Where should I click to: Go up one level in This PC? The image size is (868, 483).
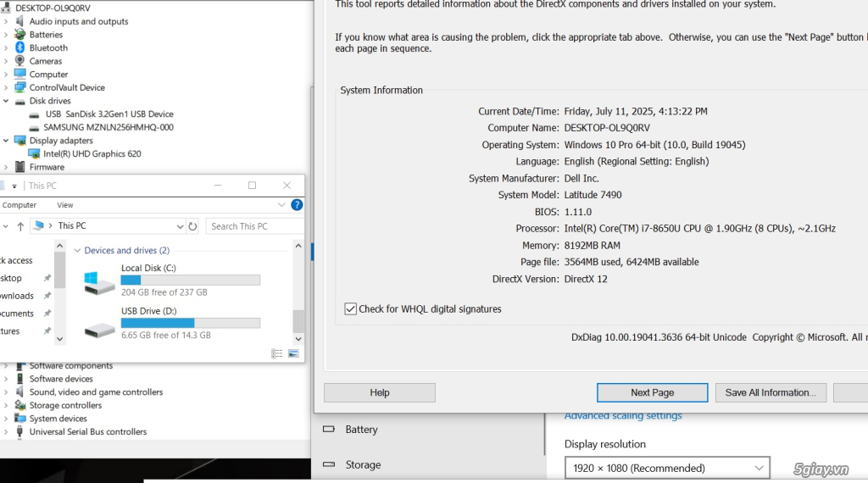[x=20, y=226]
